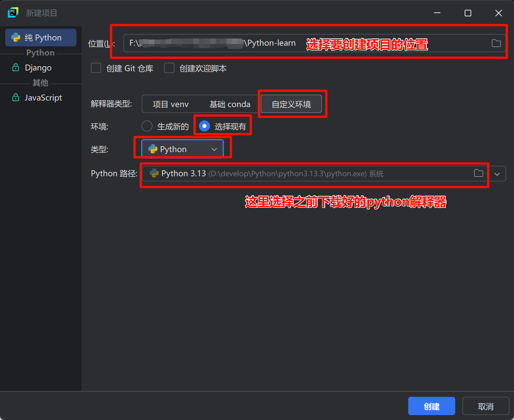Browse for Python path with folder icon
The width and height of the screenshot is (514, 420).
pyautogui.click(x=478, y=173)
